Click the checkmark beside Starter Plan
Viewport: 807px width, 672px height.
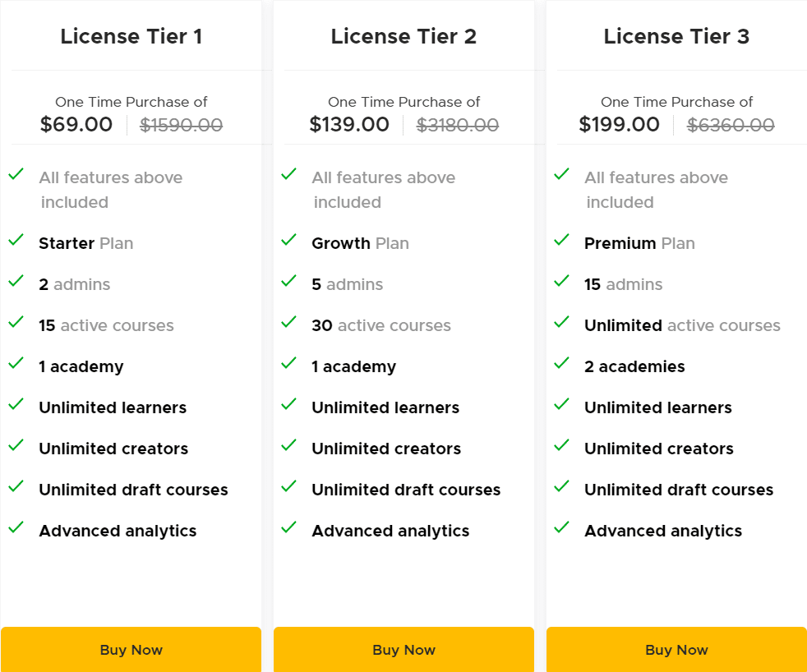point(16,240)
